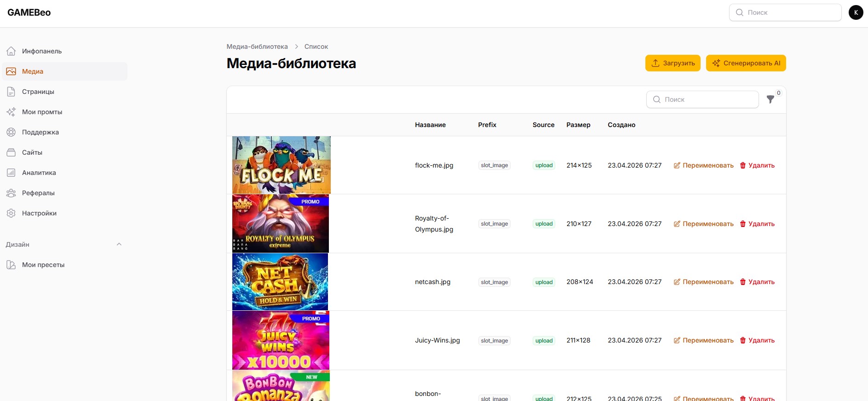Open Инфопанель from the sidebar
The image size is (868, 401).
coord(65,51)
